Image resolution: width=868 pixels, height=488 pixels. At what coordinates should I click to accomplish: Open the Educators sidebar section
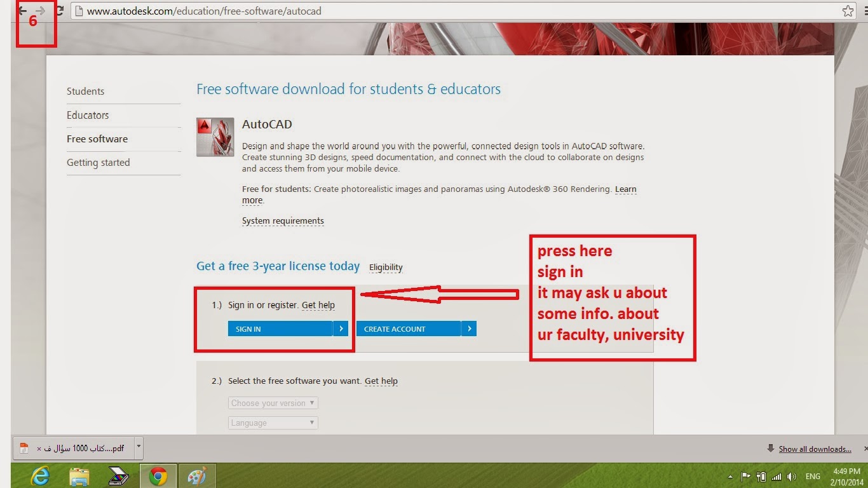click(x=88, y=115)
